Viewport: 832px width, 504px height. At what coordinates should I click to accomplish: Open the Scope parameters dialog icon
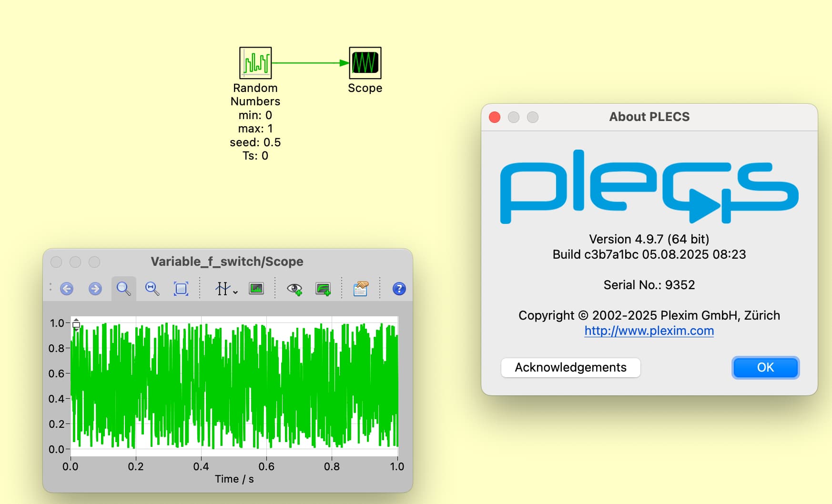point(361,289)
